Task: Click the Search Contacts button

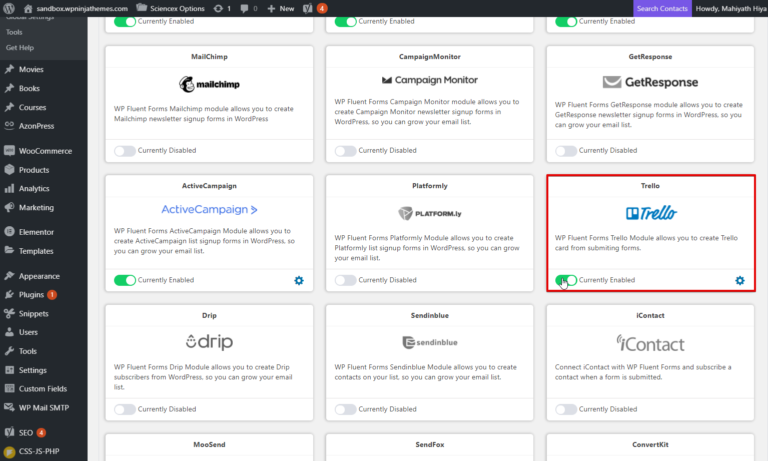Action: click(662, 8)
